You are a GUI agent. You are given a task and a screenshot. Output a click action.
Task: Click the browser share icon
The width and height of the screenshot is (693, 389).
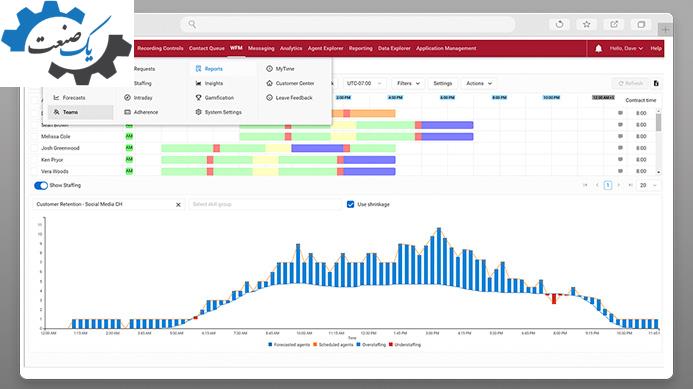click(614, 24)
